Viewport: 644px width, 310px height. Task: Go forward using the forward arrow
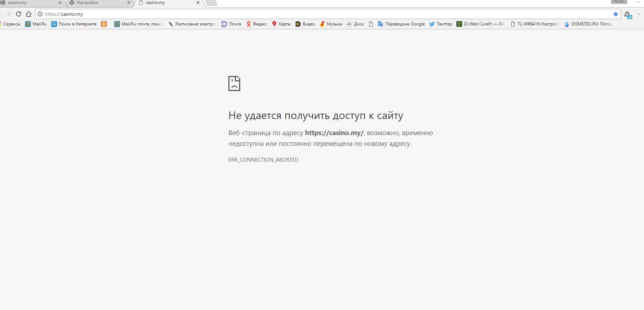tap(9, 14)
